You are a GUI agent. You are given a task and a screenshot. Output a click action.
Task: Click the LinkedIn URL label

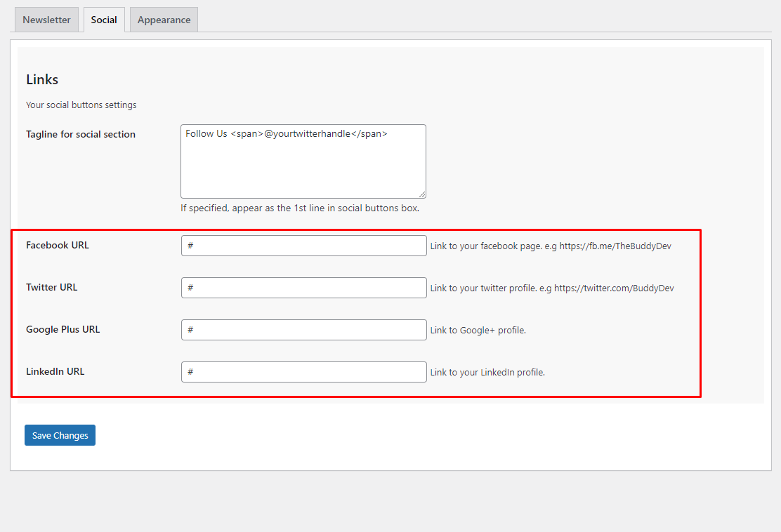[x=55, y=371]
